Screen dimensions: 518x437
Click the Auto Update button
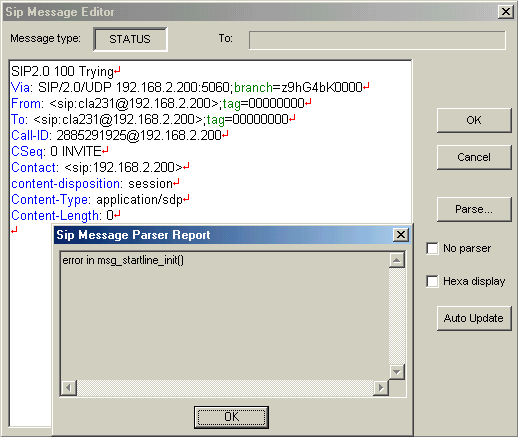474,318
